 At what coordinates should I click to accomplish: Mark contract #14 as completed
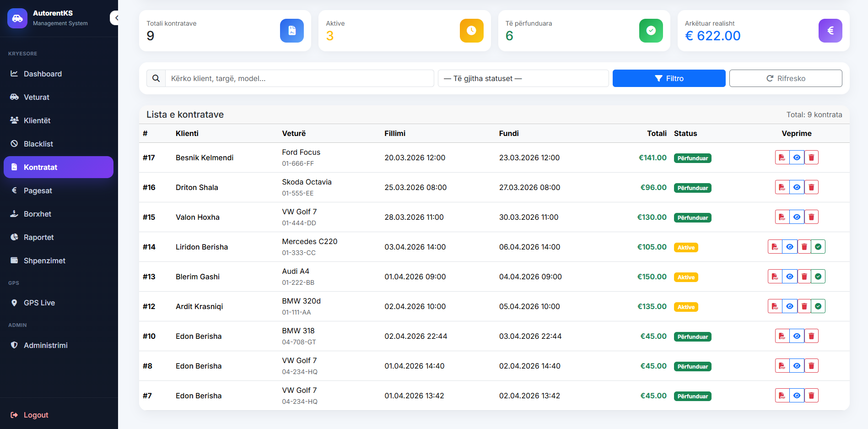click(x=818, y=247)
